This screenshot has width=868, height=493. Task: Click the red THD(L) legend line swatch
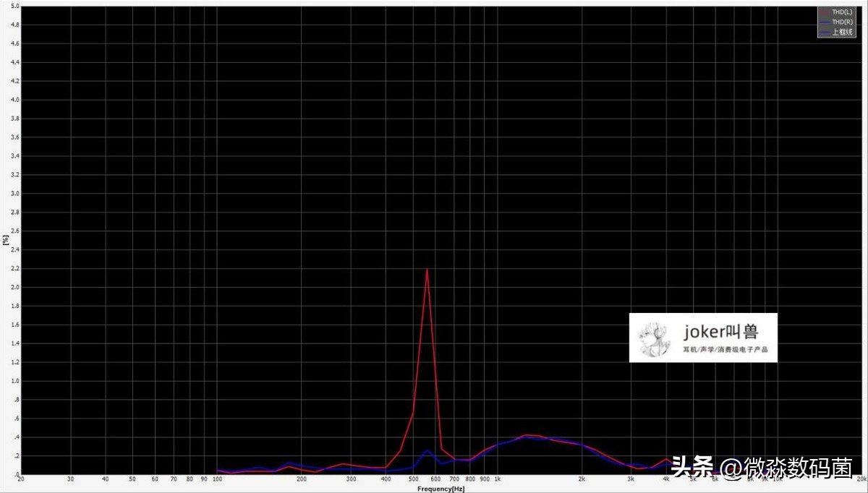[825, 12]
